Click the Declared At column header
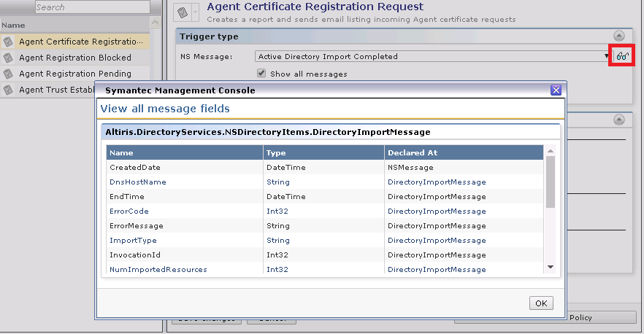644x334 pixels. pyautogui.click(x=463, y=152)
